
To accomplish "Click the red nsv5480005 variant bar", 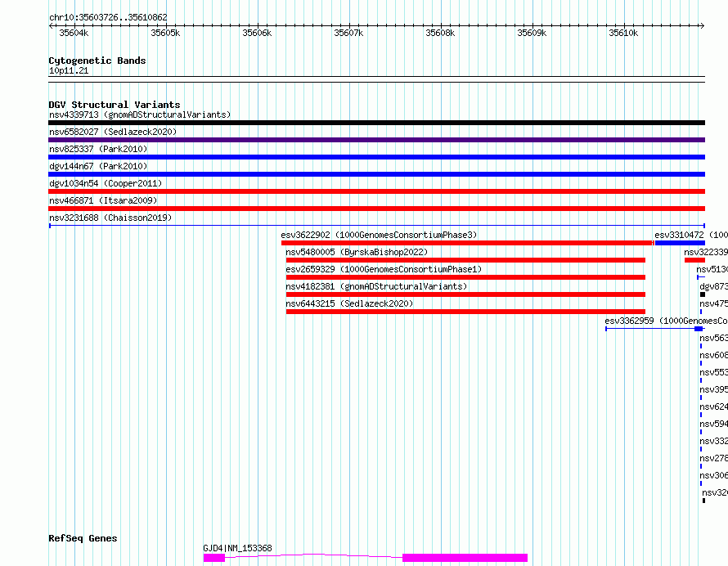I will pos(465,260).
